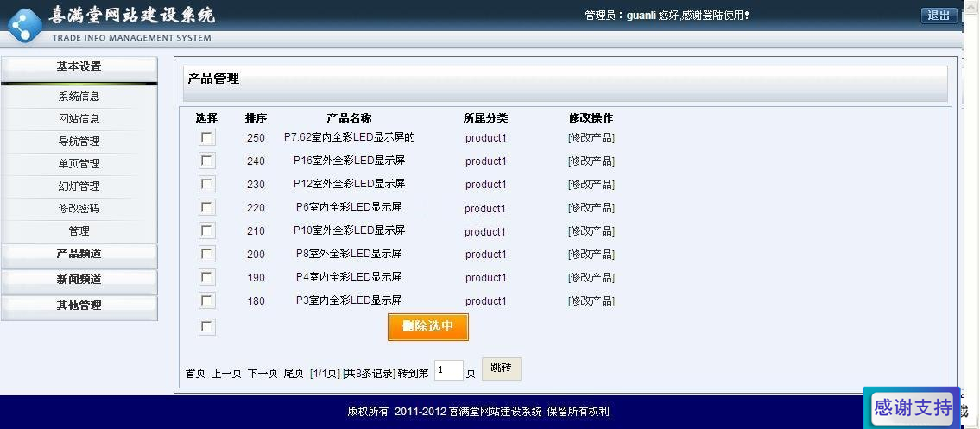
Task: Click 修改产品 for P12室外全彩LED显示屏
Action: pyautogui.click(x=591, y=184)
